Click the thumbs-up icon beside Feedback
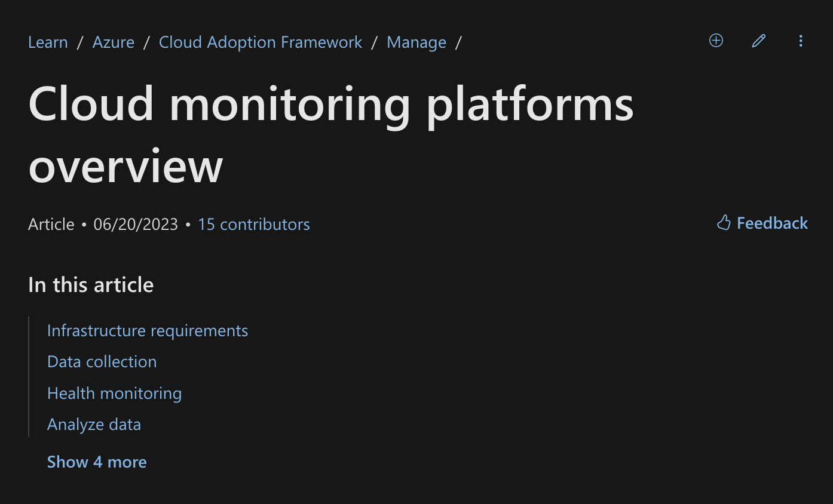The height and width of the screenshot is (504, 833). (x=724, y=222)
